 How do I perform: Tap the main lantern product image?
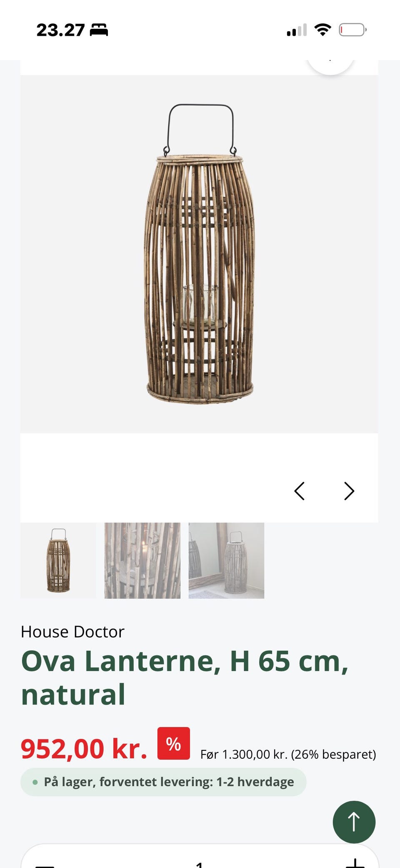click(199, 254)
